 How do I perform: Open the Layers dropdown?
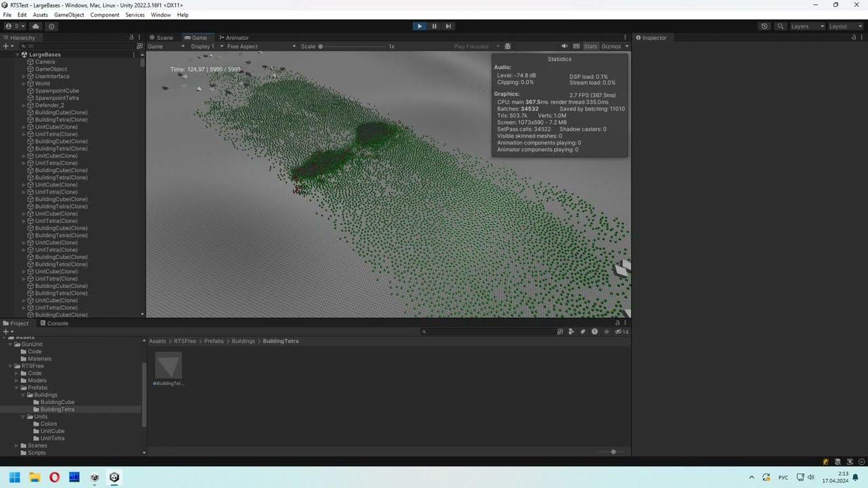807,26
